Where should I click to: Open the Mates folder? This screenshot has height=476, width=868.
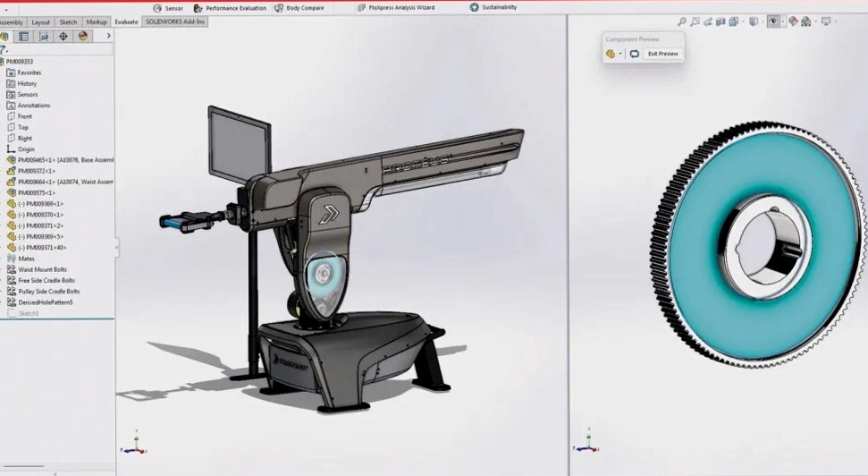(x=21, y=259)
